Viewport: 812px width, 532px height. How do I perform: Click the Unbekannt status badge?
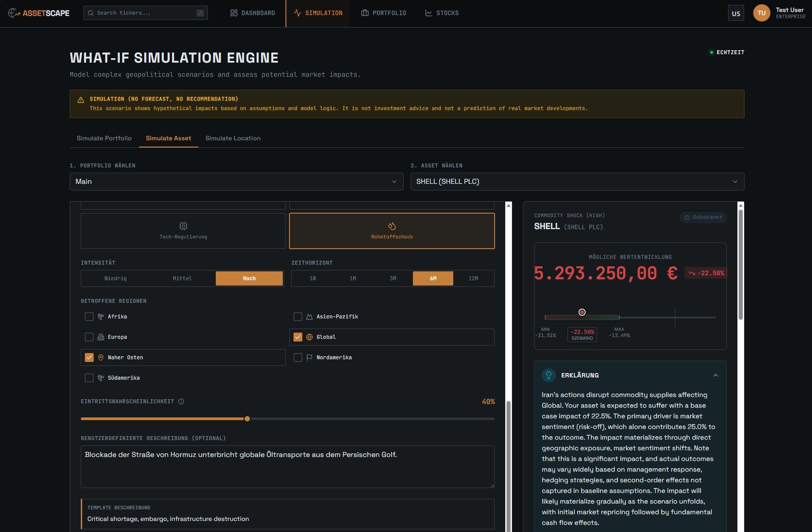tap(703, 217)
